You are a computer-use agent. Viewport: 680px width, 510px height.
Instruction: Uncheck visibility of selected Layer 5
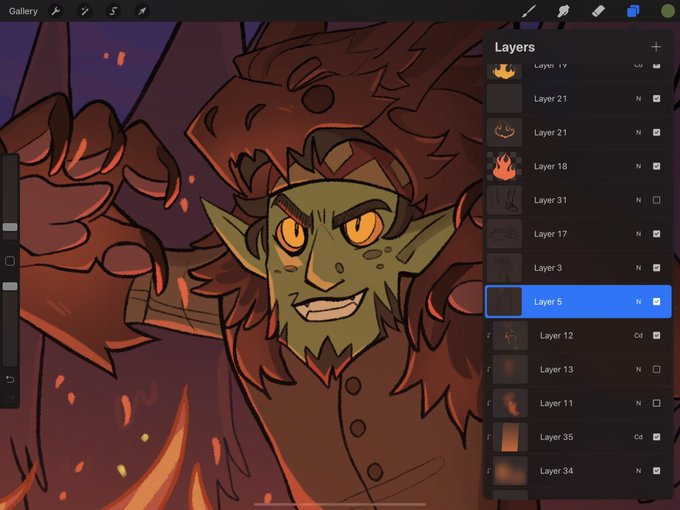click(x=657, y=301)
